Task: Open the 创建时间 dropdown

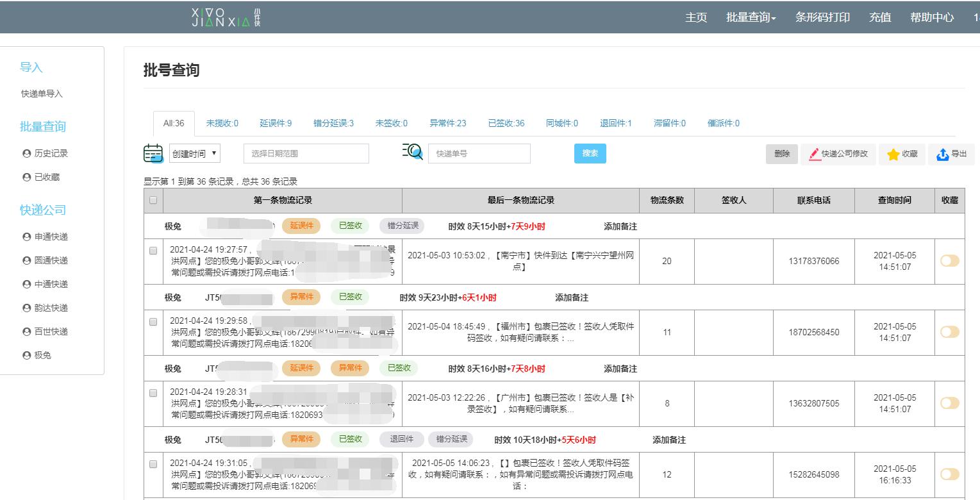Action: 194,153
